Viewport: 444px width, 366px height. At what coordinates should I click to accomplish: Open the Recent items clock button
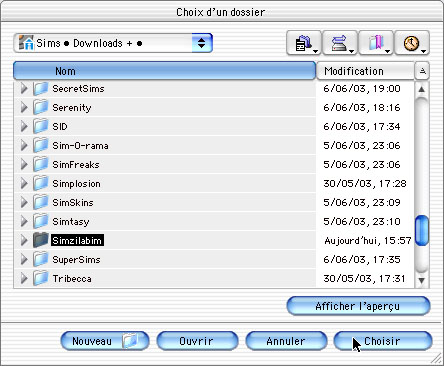(412, 43)
